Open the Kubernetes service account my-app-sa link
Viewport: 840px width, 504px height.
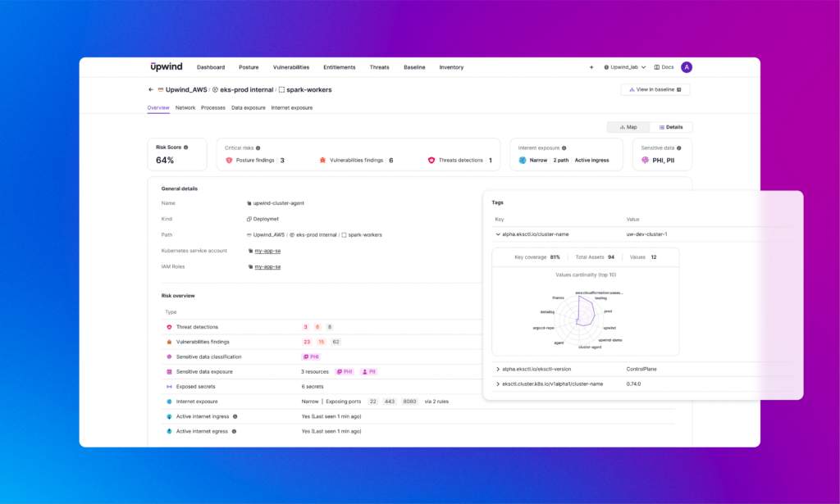click(x=267, y=251)
